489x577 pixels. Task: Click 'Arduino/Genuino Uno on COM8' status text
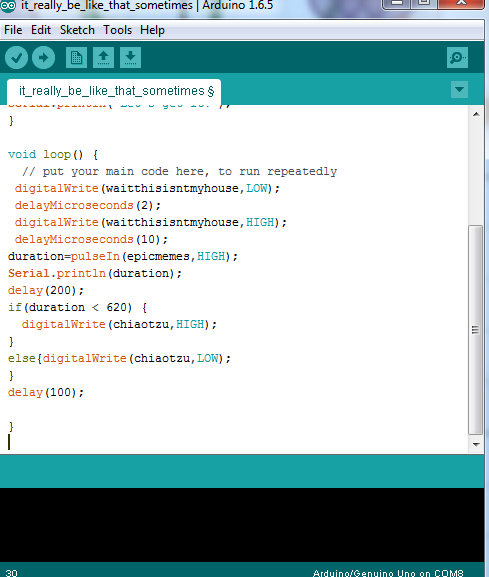click(x=388, y=573)
